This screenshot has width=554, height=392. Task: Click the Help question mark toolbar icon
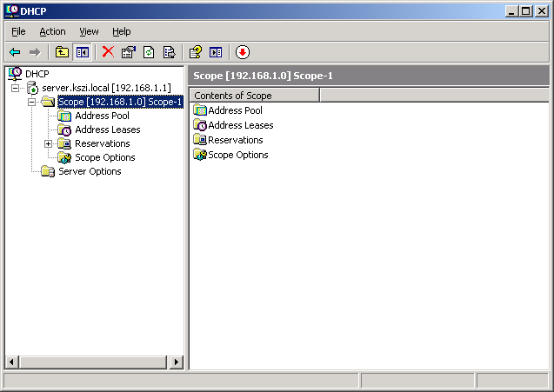click(196, 53)
